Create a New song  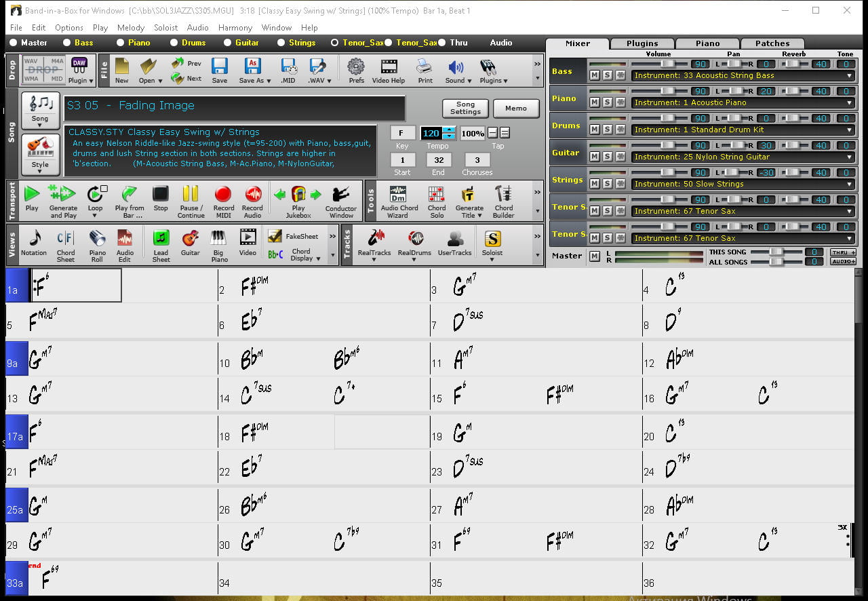pyautogui.click(x=121, y=71)
